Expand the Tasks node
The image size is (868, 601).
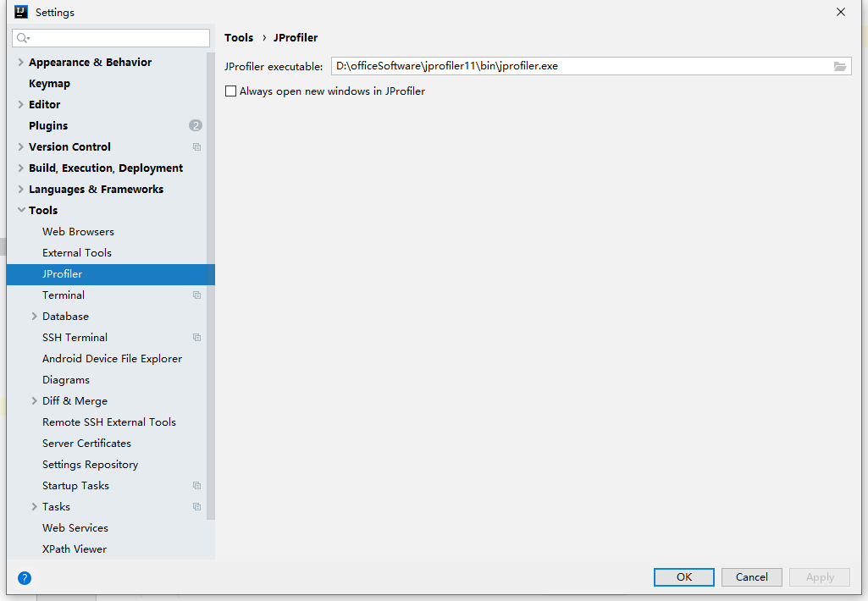[35, 507]
